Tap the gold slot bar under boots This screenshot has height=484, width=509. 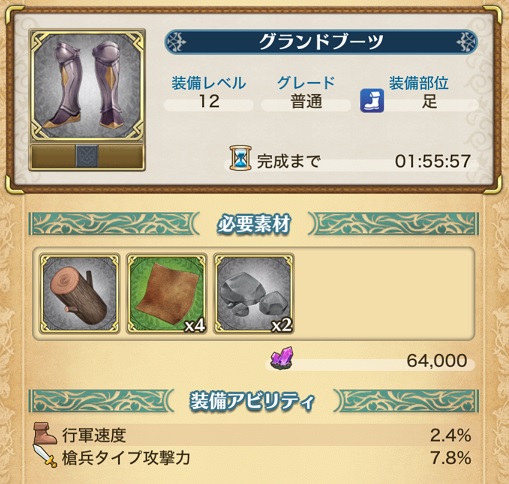pyautogui.click(x=87, y=157)
